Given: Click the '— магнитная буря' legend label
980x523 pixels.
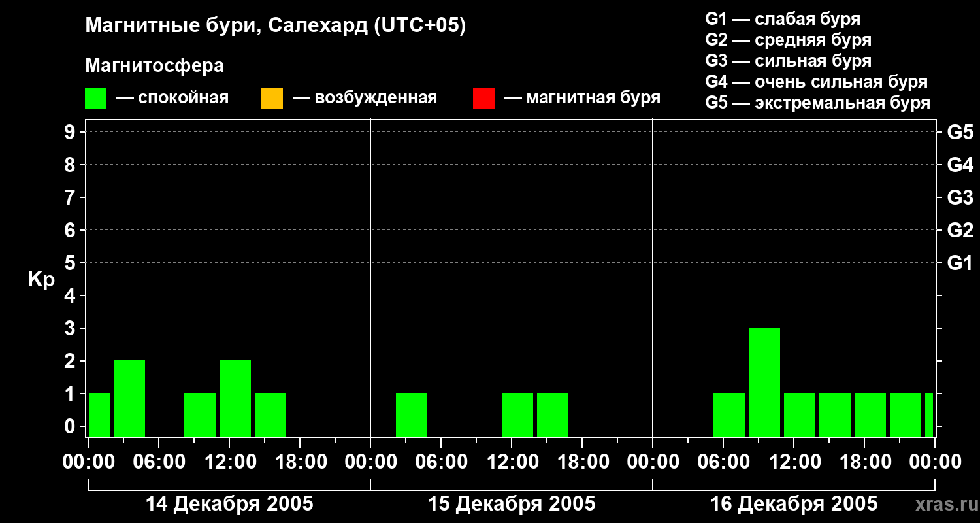Looking at the screenshot, I should pos(582,98).
